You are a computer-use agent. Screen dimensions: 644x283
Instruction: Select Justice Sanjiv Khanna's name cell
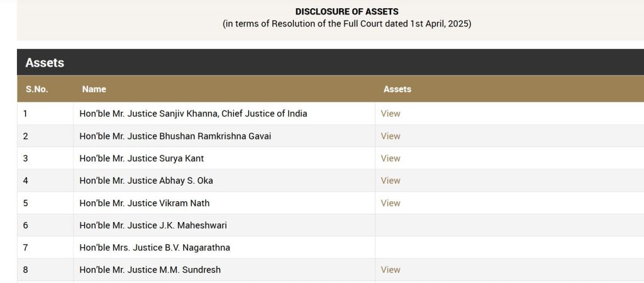coord(225,113)
